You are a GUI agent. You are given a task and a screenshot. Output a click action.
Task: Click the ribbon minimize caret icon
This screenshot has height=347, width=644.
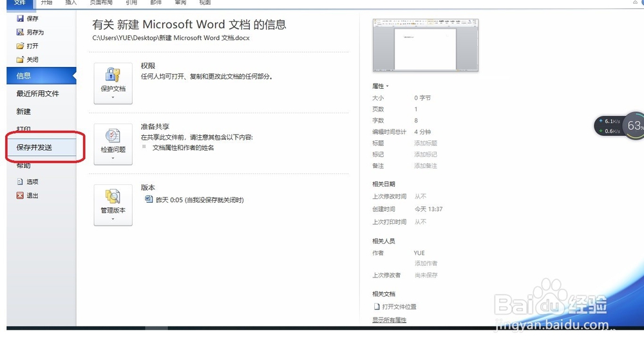tap(635, 3)
